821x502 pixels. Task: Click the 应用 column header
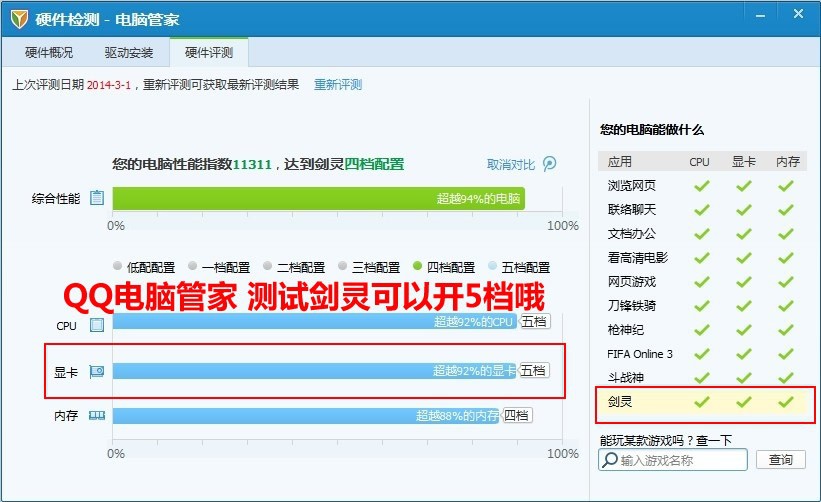[x=619, y=162]
